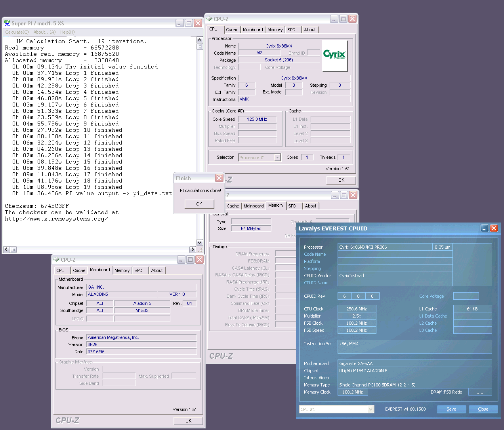
Task: Click Save button in EVEREST CPUID
Action: click(451, 409)
